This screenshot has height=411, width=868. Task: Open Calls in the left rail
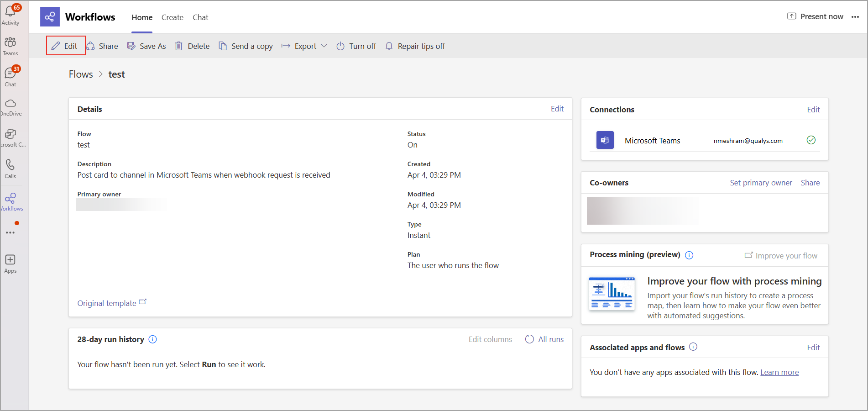coord(10,169)
